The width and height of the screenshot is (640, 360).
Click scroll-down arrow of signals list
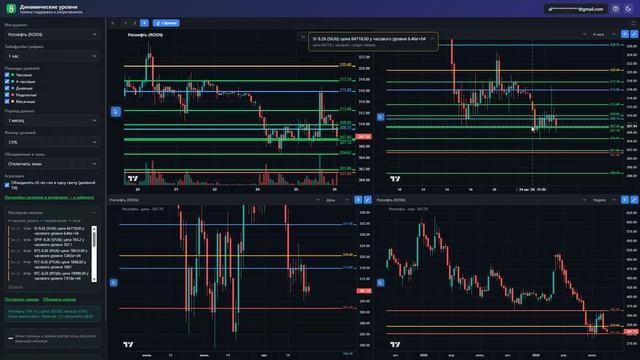pos(94,279)
